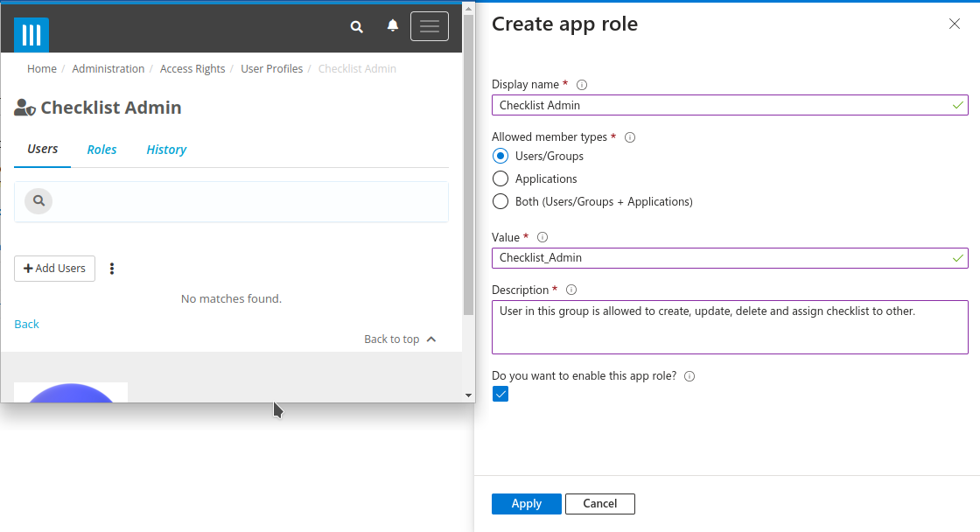Go to Home breadcrumb
980x532 pixels.
[42, 69]
